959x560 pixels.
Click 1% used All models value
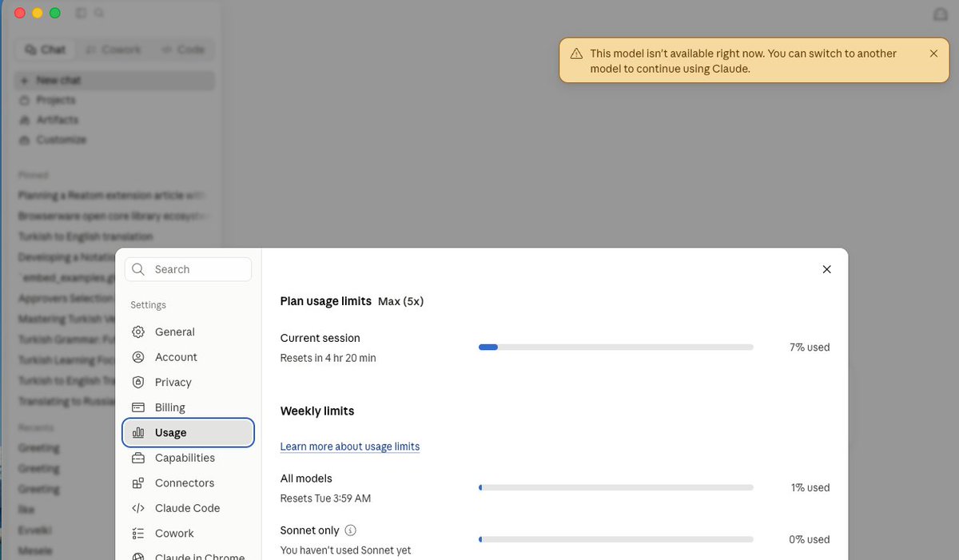click(x=810, y=487)
